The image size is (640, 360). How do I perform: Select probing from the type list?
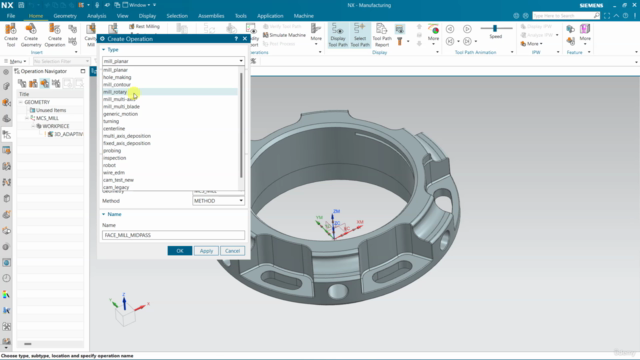170,151
